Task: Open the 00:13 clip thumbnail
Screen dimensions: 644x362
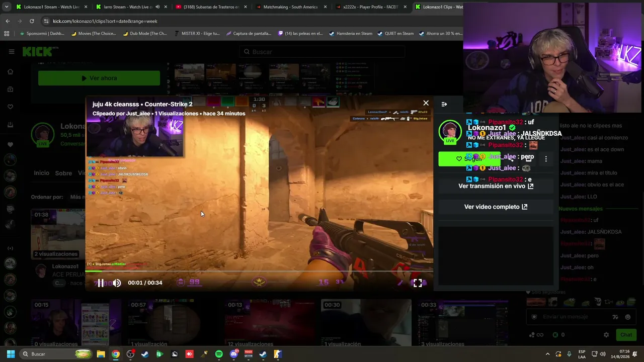Action: 269,322
